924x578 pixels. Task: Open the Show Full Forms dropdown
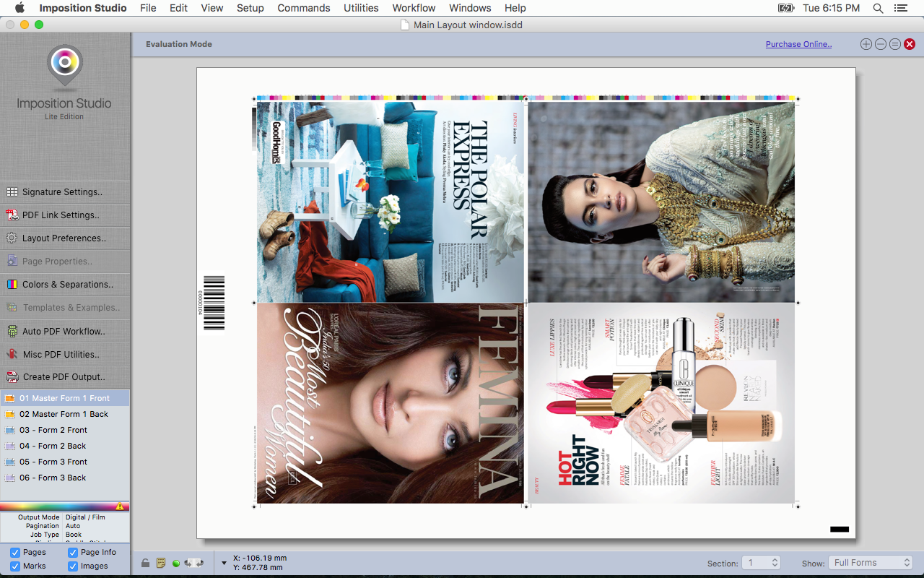tap(871, 563)
